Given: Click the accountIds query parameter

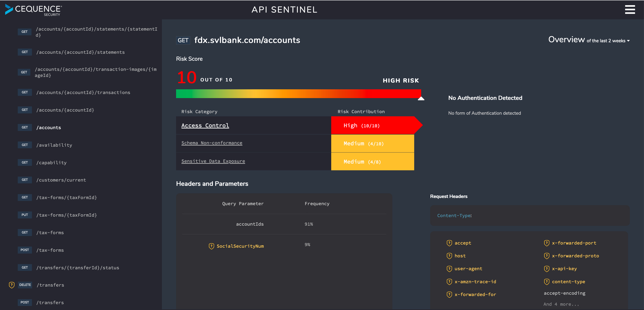Looking at the screenshot, I should tap(250, 224).
